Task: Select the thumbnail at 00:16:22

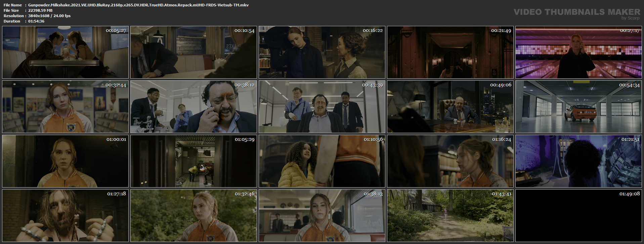Action: pyautogui.click(x=322, y=52)
